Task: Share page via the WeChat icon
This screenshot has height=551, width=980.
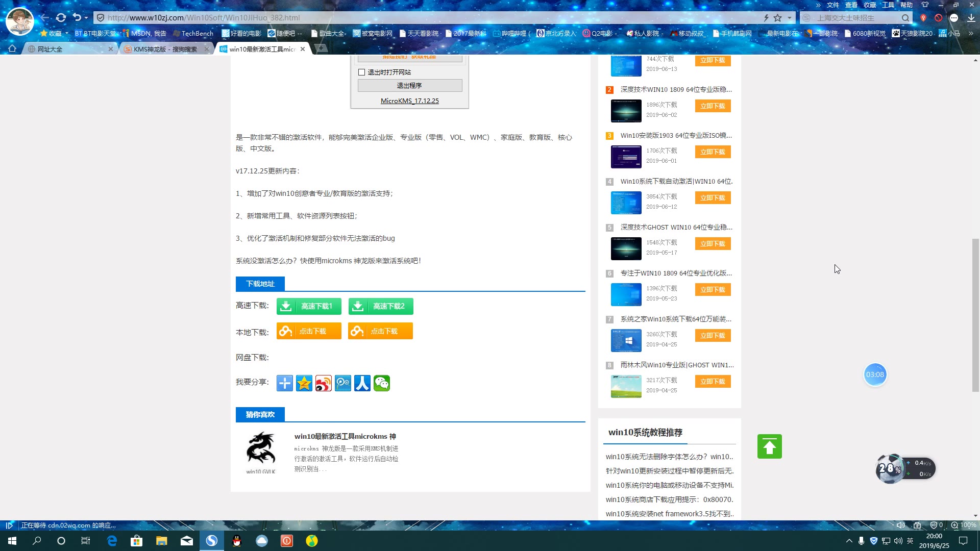Action: point(382,383)
